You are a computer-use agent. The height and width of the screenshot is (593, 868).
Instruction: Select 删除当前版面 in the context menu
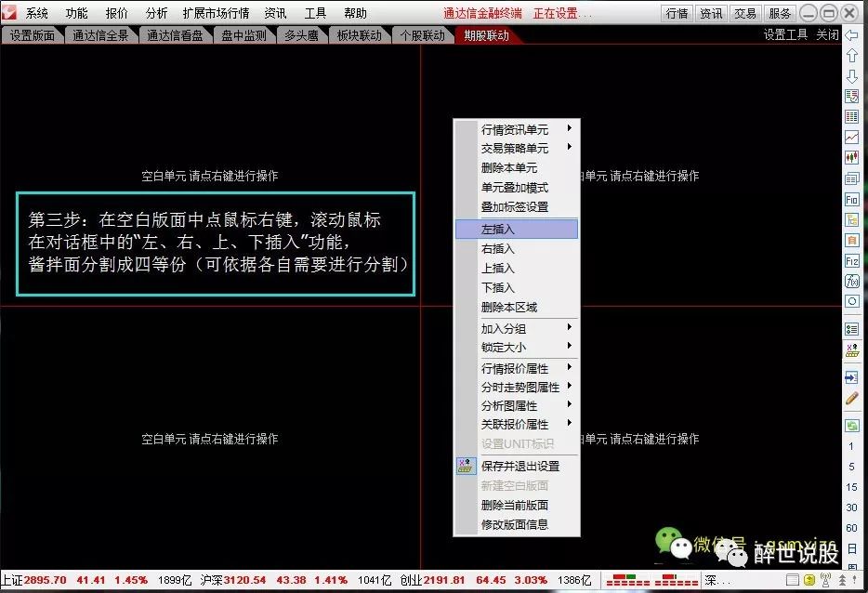[517, 505]
